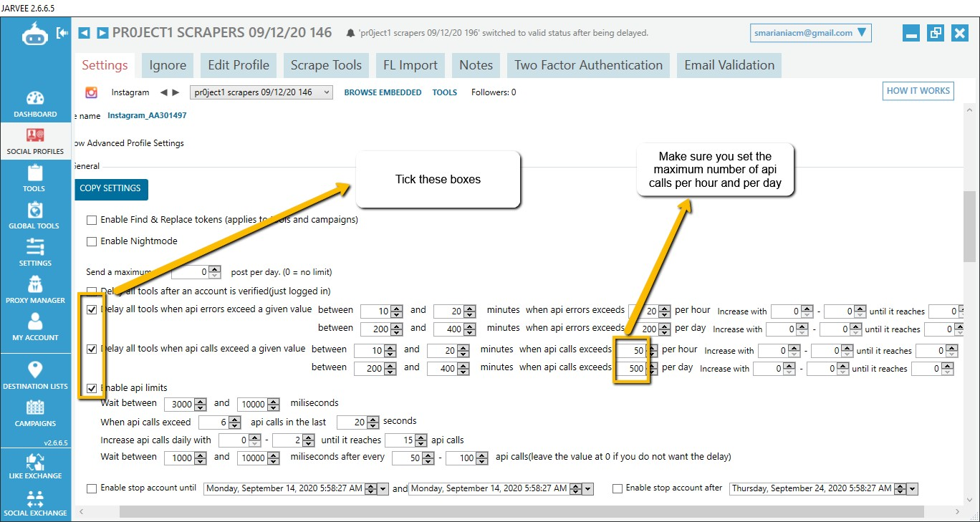Open Proxy Manager in the sidebar
Viewport: 980px width, 522px height.
[x=35, y=289]
